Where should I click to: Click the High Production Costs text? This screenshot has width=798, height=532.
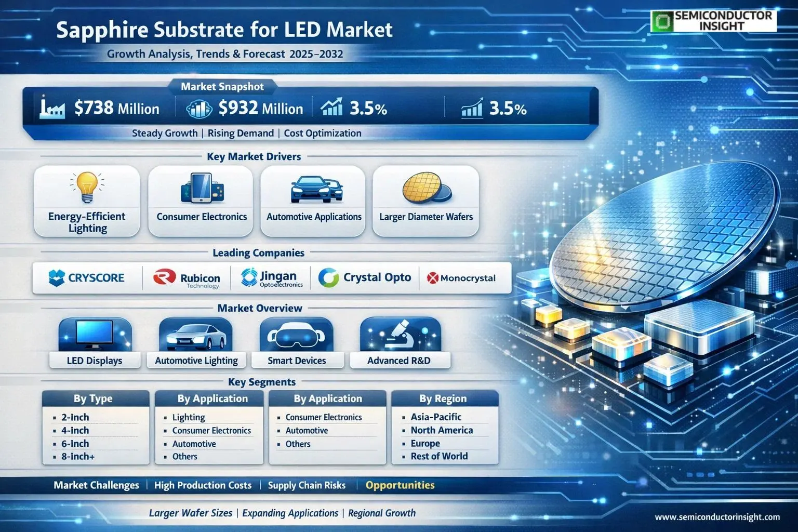pos(203,485)
